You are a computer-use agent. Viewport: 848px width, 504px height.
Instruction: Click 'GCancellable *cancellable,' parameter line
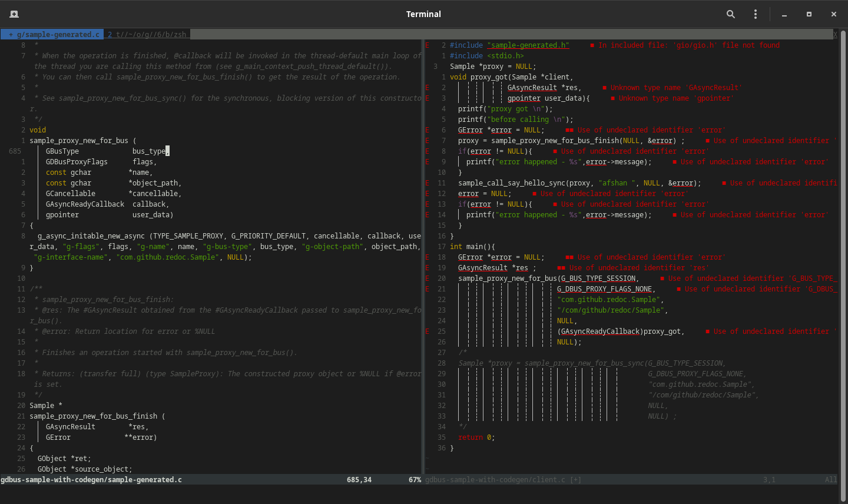click(114, 194)
